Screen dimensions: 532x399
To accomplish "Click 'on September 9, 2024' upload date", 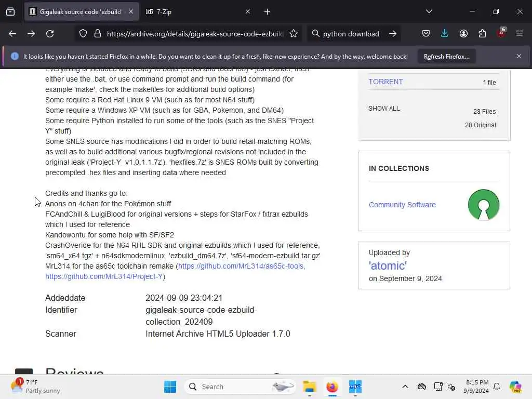I will click(405, 278).
